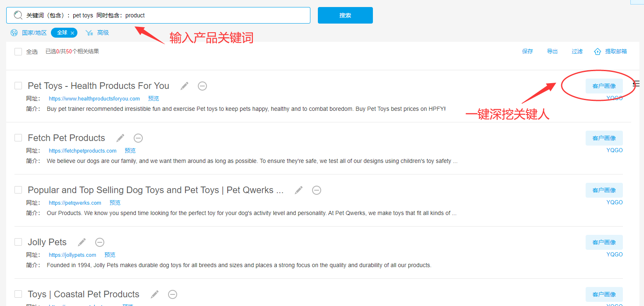
Task: Click description starting 'Founded in 1994, Jolly Pets'
Action: click(239, 265)
